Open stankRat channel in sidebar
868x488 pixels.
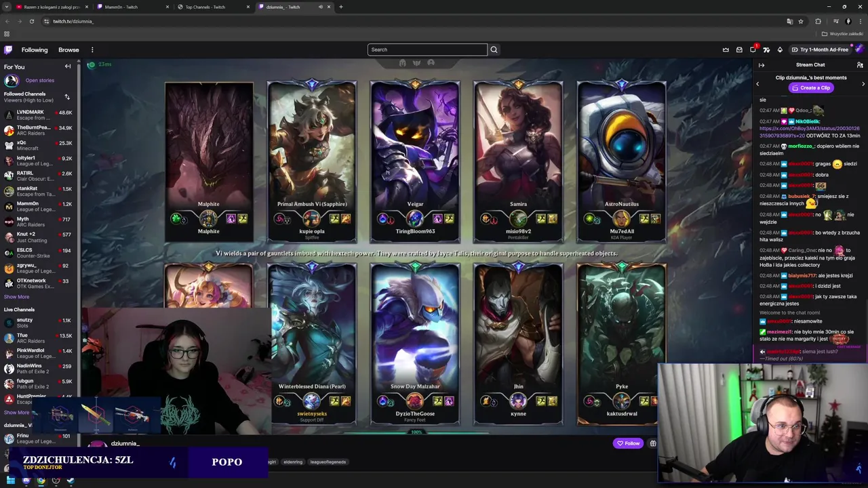point(39,191)
